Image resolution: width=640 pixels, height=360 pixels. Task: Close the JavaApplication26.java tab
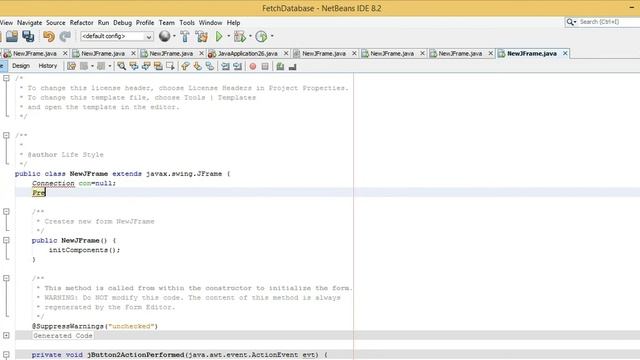[x=286, y=53]
